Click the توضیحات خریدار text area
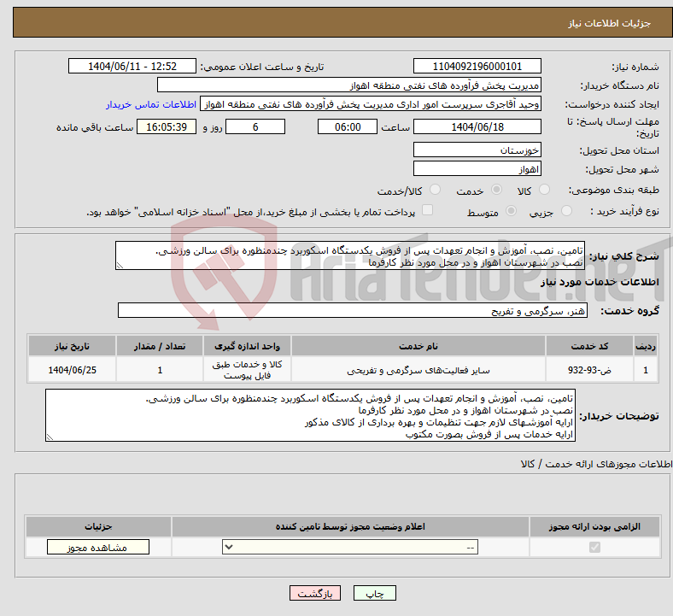The height and width of the screenshot is (616, 673). tap(310, 415)
